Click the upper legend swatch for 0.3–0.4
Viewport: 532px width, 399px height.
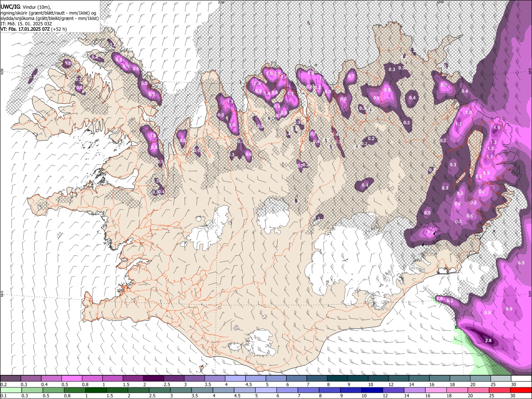pos(31,378)
